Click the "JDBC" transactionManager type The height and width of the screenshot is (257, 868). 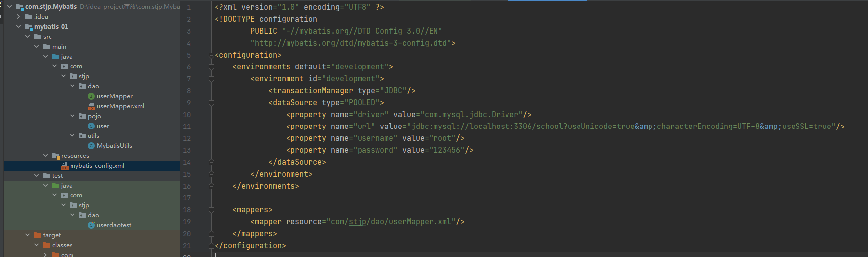[x=393, y=91]
